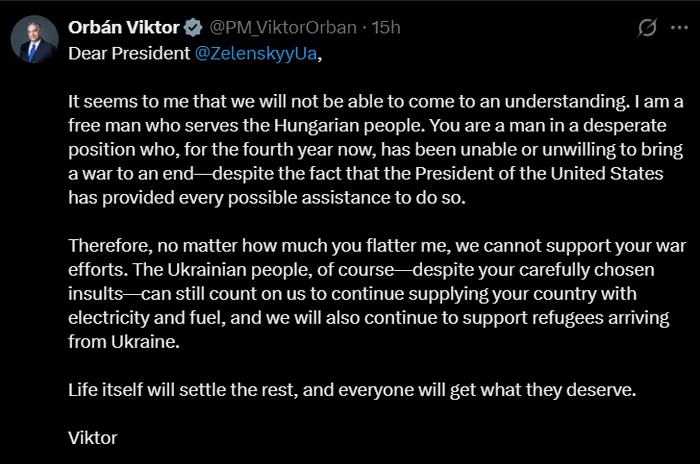Click the greeting text "Dear President"

pyautogui.click(x=127, y=54)
